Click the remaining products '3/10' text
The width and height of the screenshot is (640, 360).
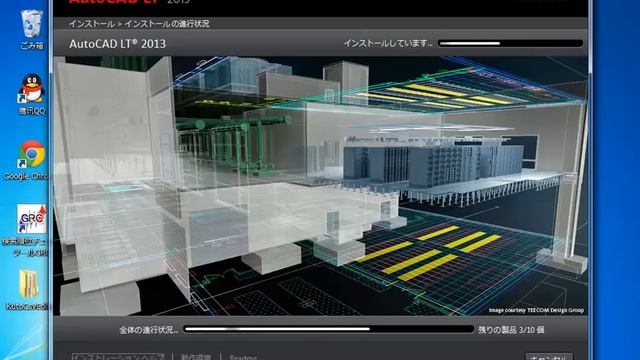click(511, 329)
